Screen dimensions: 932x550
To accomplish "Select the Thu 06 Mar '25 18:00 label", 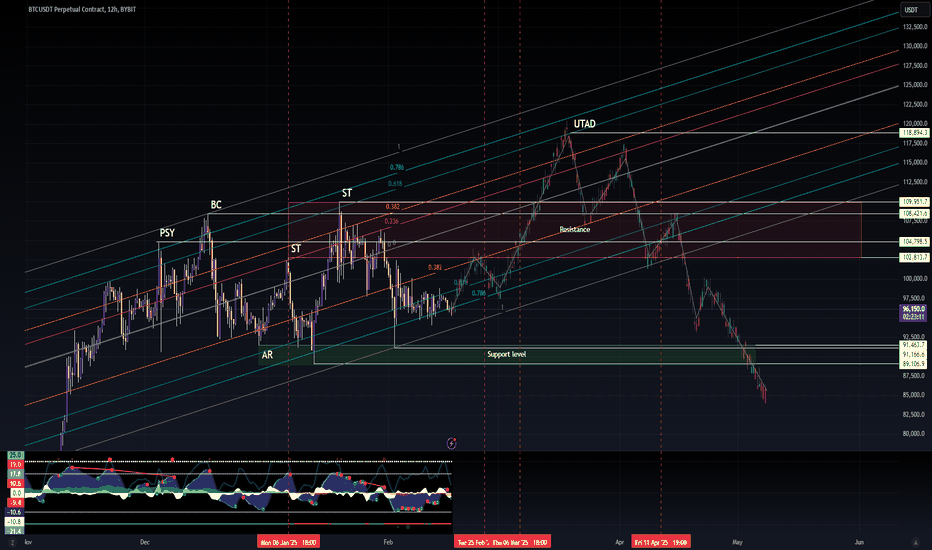I will [521, 542].
